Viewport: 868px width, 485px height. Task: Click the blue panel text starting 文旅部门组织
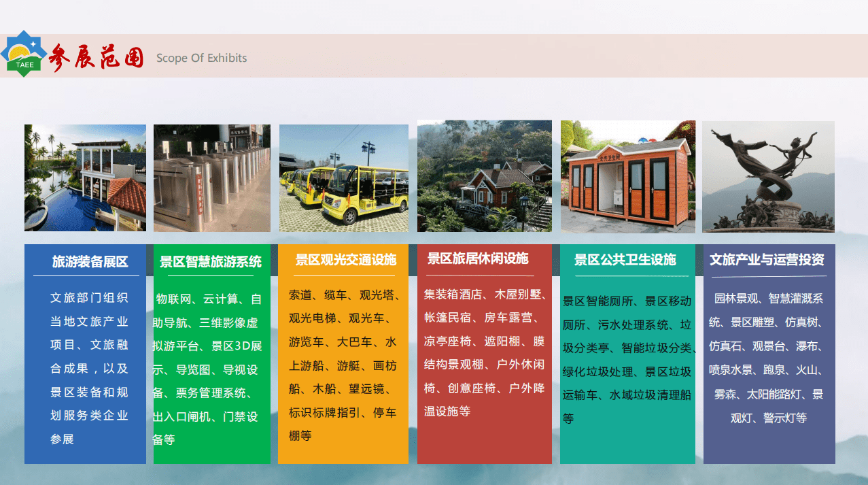[88, 368]
